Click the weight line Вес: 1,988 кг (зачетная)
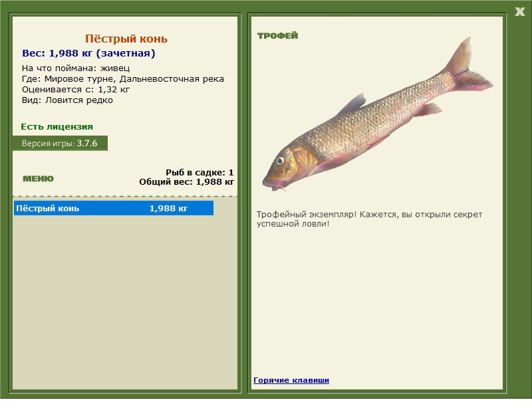This screenshot has height=408, width=532. [x=88, y=53]
